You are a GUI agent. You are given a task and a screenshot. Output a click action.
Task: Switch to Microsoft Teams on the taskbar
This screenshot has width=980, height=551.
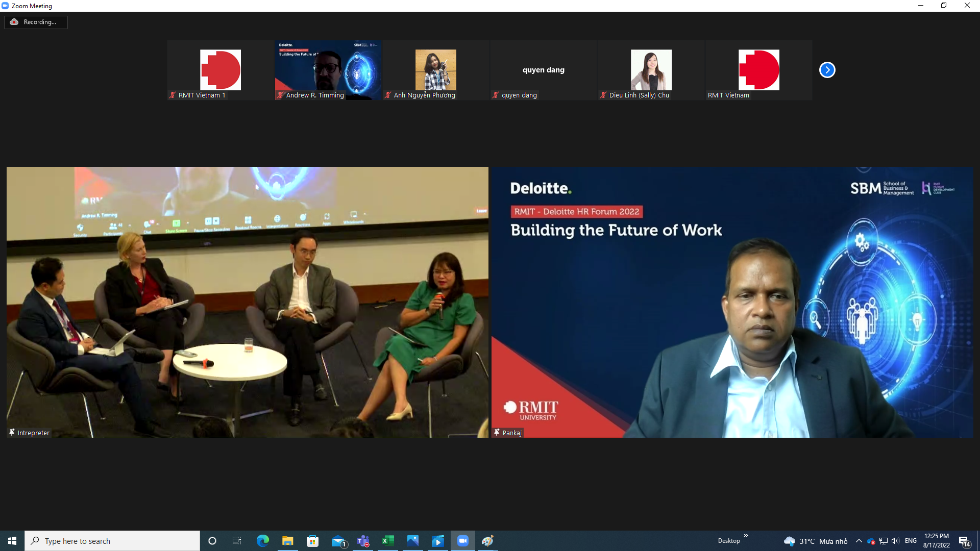pyautogui.click(x=363, y=541)
